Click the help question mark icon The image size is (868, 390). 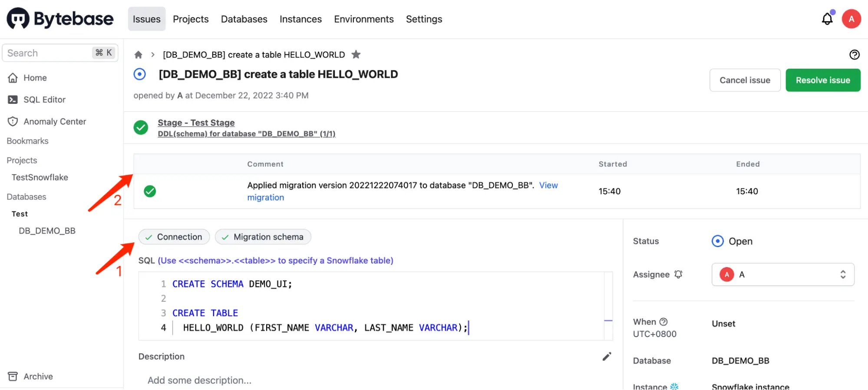854,55
